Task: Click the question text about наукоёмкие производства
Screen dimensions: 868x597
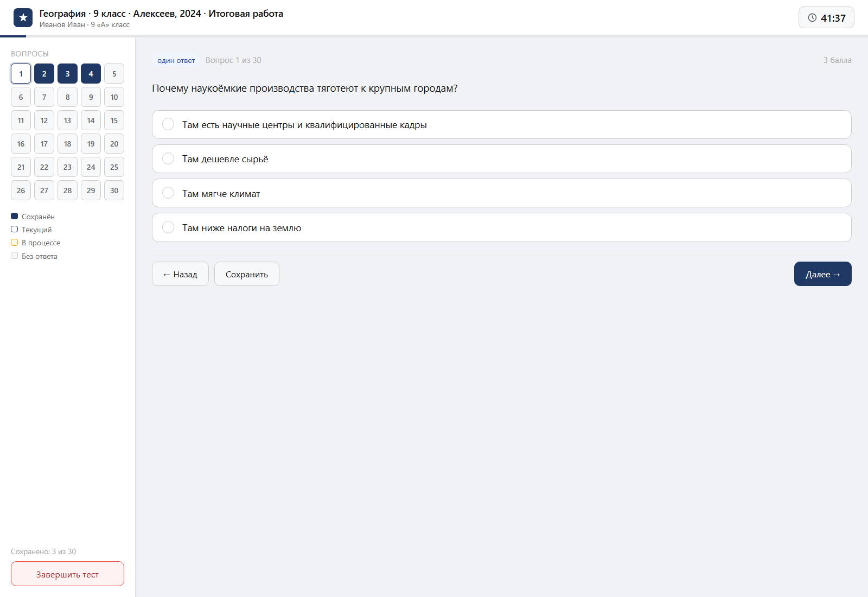Action: [x=305, y=88]
